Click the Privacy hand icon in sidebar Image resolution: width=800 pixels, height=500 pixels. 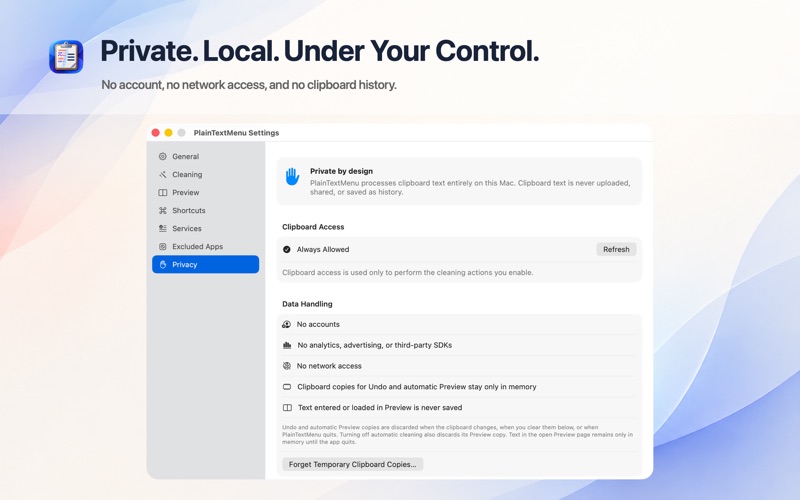[163, 264]
